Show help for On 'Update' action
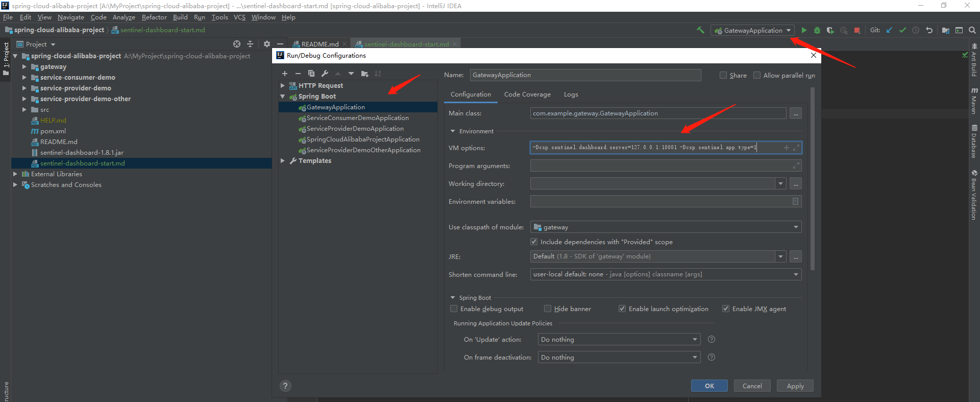Screen dimensions: 980x402 click(712, 339)
